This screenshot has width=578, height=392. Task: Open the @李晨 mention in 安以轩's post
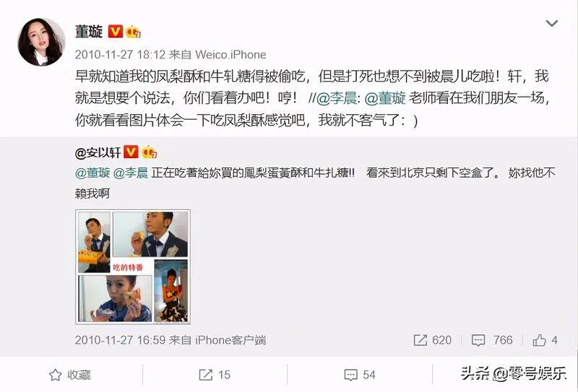click(x=131, y=173)
